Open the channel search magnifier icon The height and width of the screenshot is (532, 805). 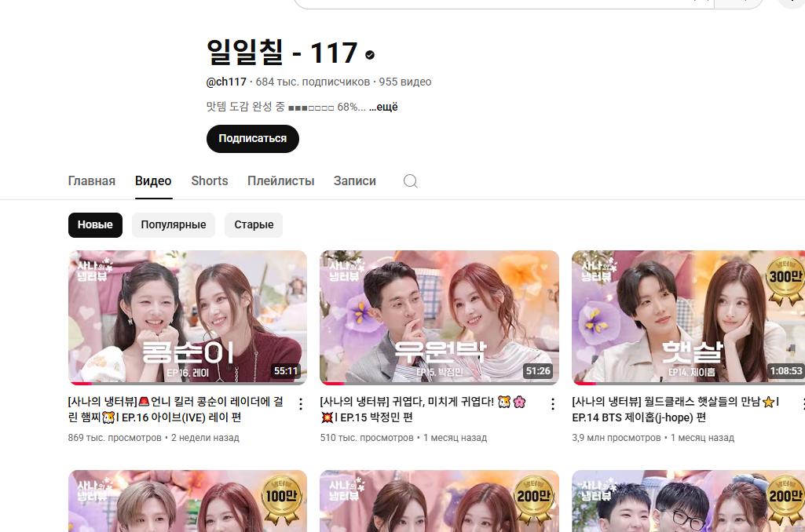coord(410,181)
